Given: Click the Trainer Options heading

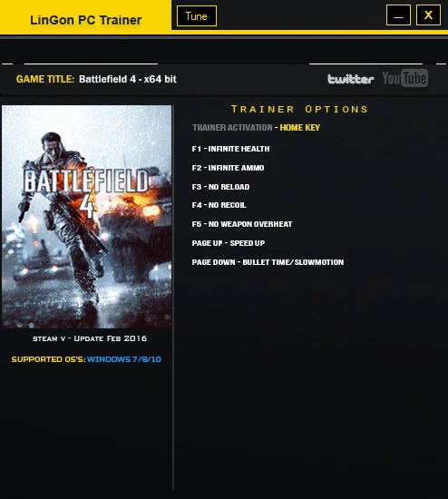Looking at the screenshot, I should click(x=299, y=109).
